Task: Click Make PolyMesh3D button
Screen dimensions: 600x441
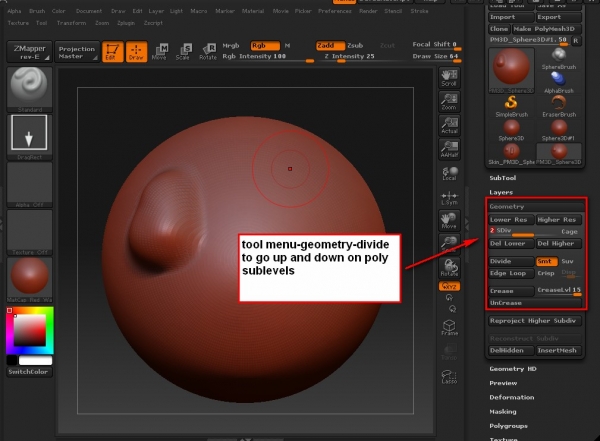Action: (x=546, y=29)
